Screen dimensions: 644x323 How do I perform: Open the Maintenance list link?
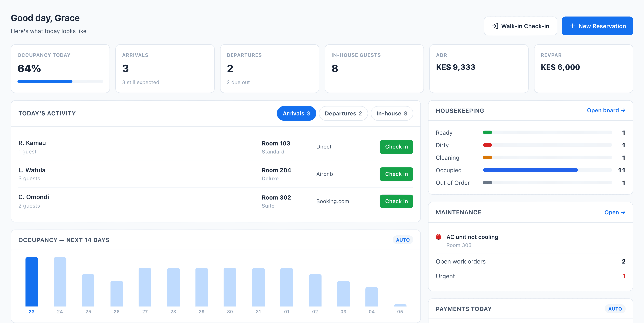(615, 212)
